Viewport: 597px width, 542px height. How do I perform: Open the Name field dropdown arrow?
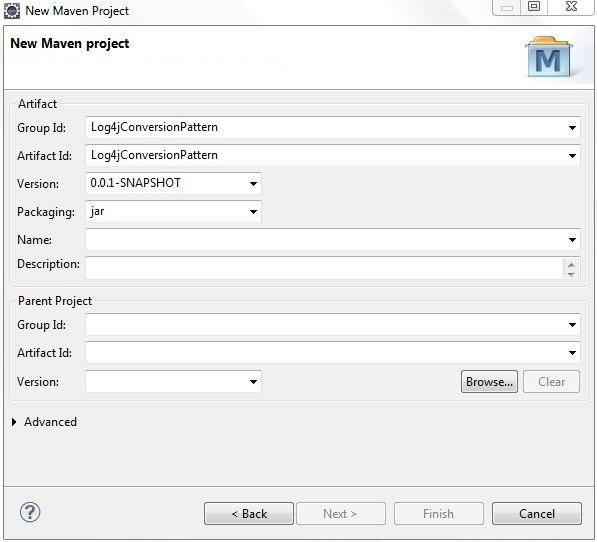572,240
